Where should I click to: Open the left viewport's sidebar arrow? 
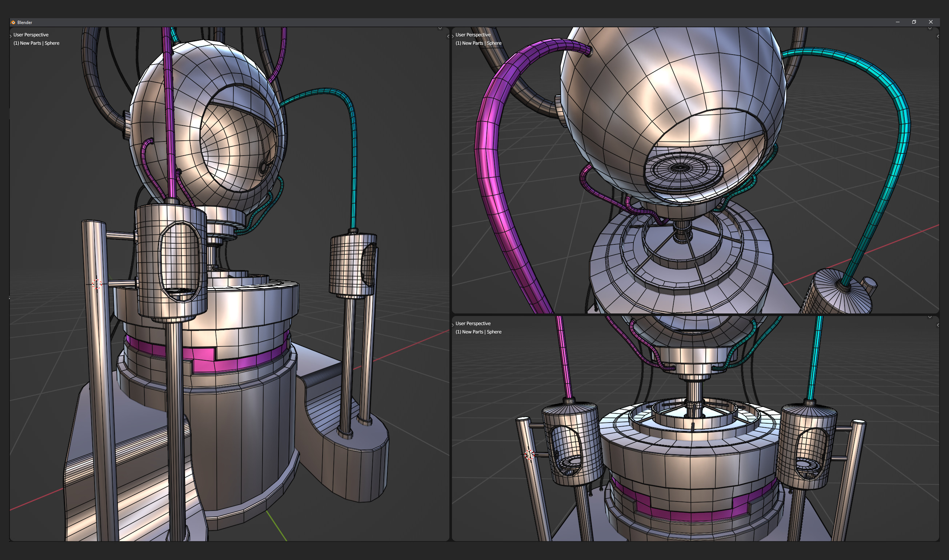[x=448, y=37]
